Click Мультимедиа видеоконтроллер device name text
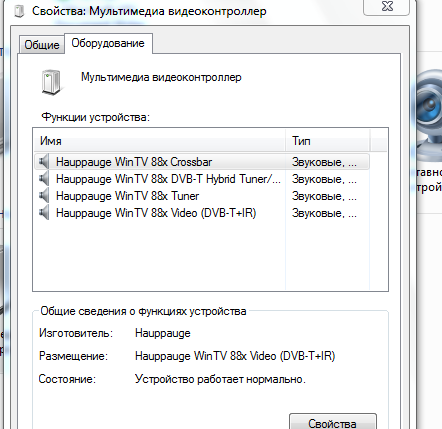 (161, 77)
